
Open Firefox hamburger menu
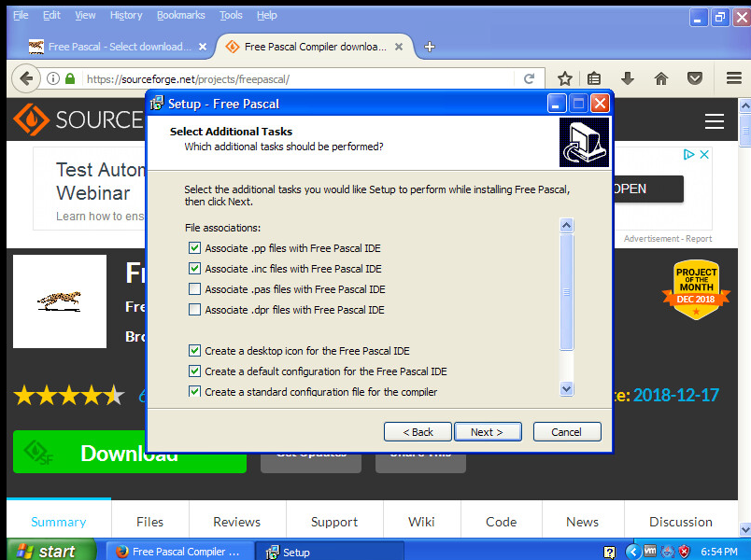click(x=734, y=78)
